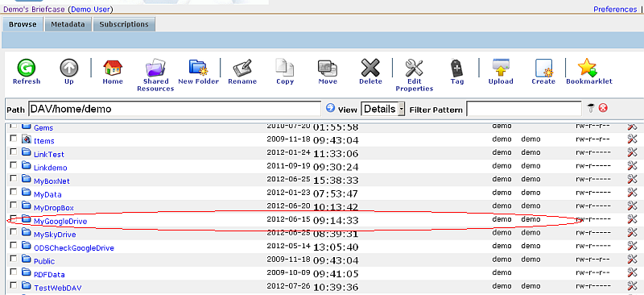Viewport: 644px width, 295px height.
Task: Edit properties icon for LinkTest row
Action: pyautogui.click(x=632, y=153)
